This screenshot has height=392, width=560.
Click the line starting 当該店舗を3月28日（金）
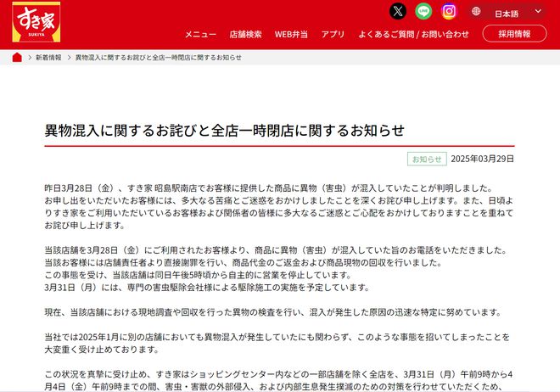click(276, 250)
